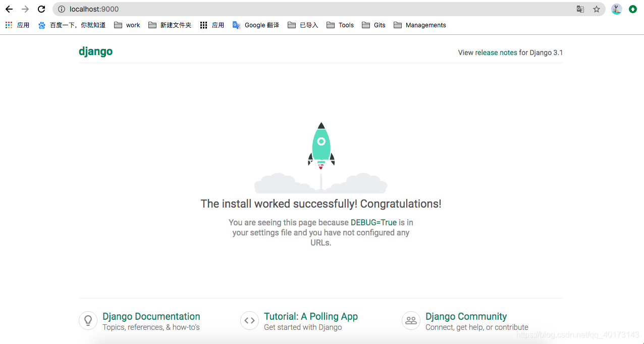Image resolution: width=644 pixels, height=344 pixels.
Task: Open Tutorial: A Polling App link
Action: (x=311, y=316)
